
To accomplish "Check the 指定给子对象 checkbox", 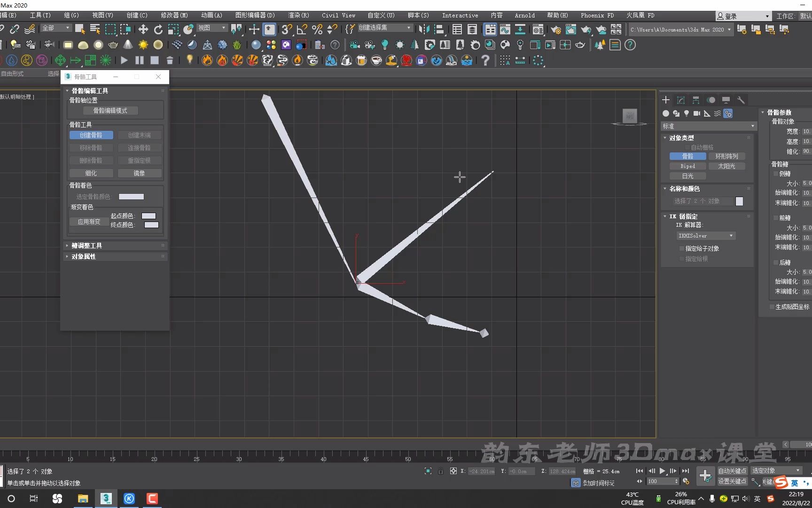I will tap(682, 248).
